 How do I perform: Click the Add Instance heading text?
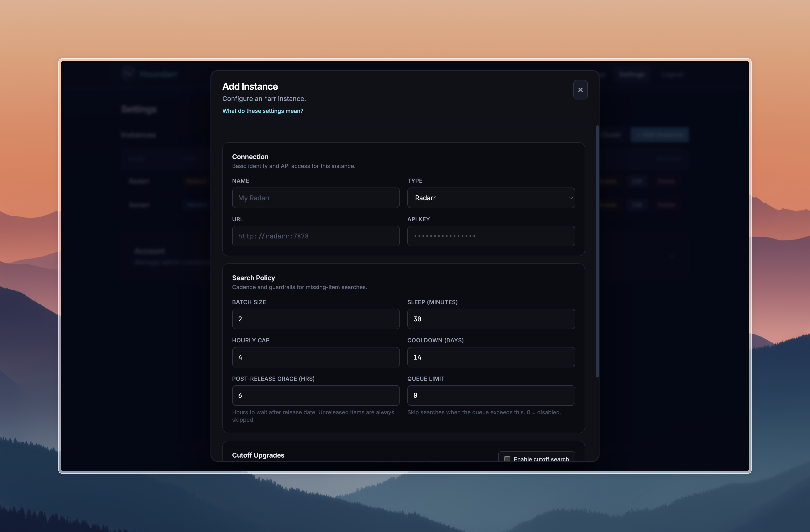click(x=250, y=86)
